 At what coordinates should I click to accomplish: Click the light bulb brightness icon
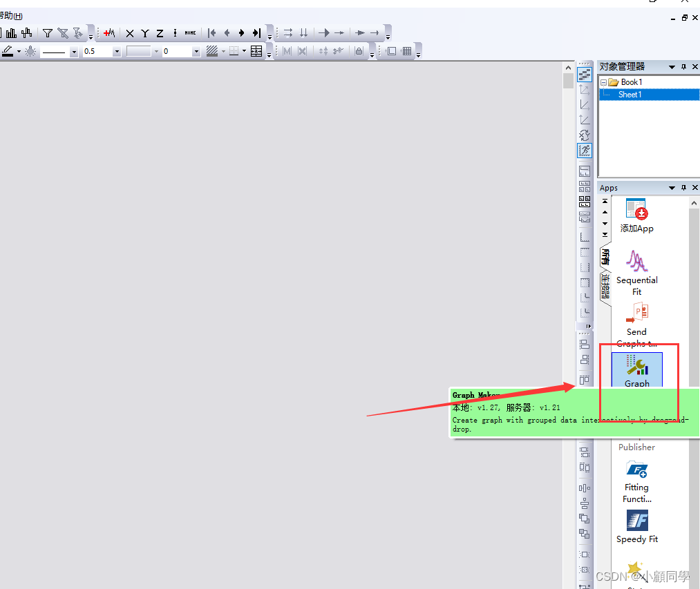coord(30,51)
